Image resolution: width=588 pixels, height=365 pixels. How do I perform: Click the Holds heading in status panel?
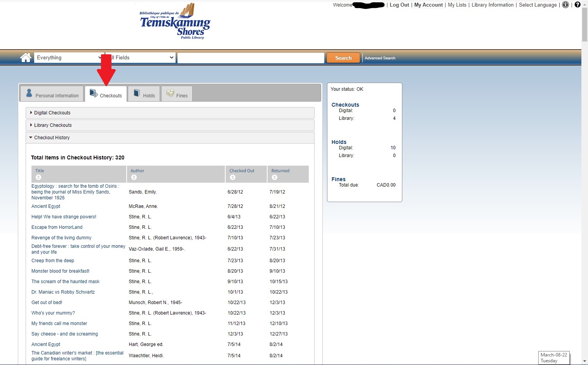339,142
